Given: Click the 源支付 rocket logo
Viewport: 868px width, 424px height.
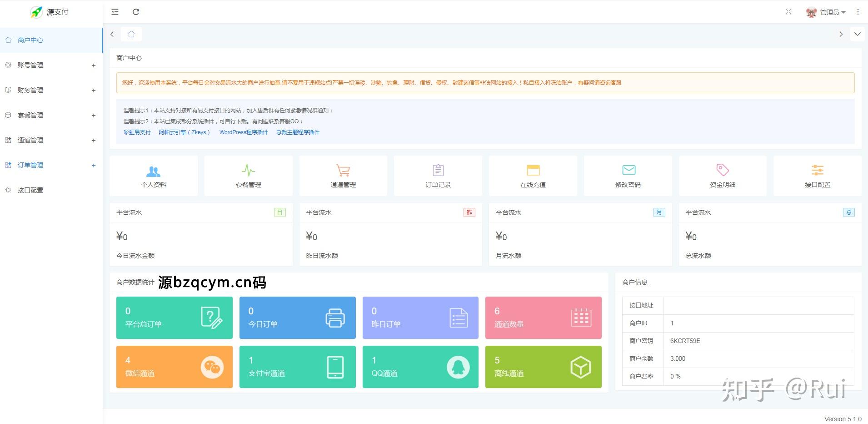Looking at the screenshot, I should tap(36, 12).
